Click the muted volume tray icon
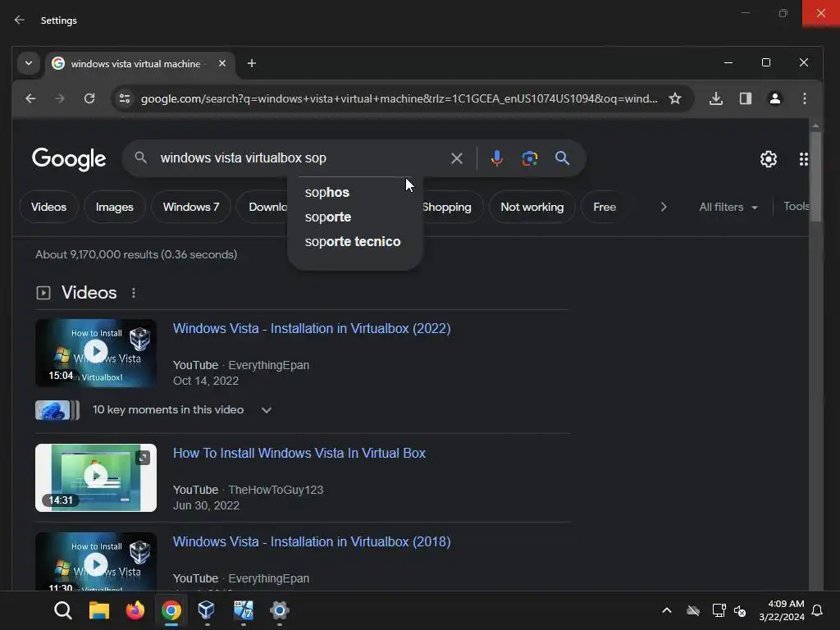The width and height of the screenshot is (840, 630). (x=740, y=610)
